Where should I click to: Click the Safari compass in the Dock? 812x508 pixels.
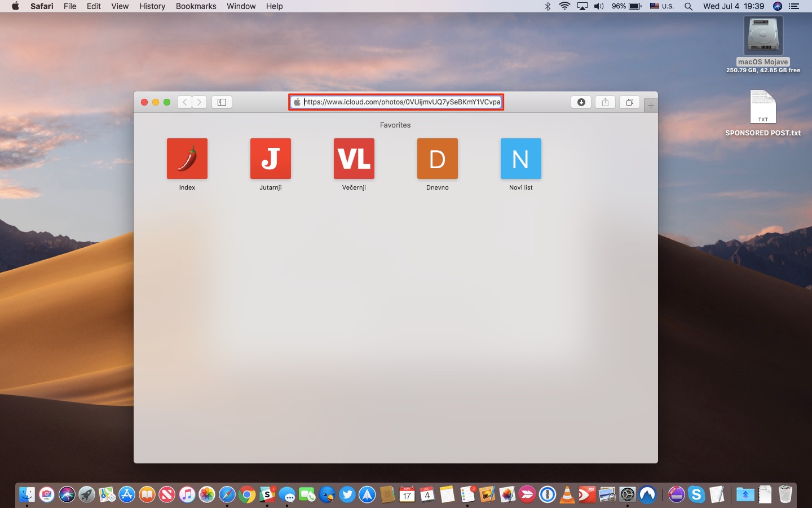[x=227, y=494]
